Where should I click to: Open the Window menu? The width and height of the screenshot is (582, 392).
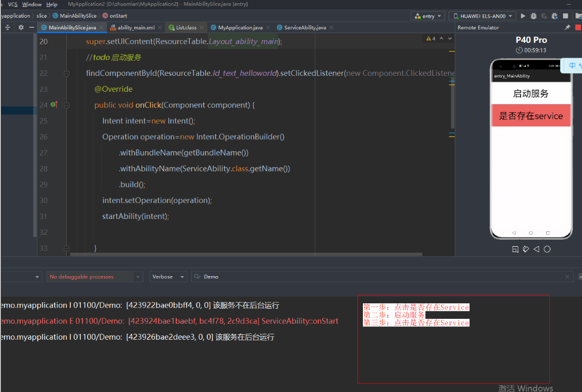[32, 4]
